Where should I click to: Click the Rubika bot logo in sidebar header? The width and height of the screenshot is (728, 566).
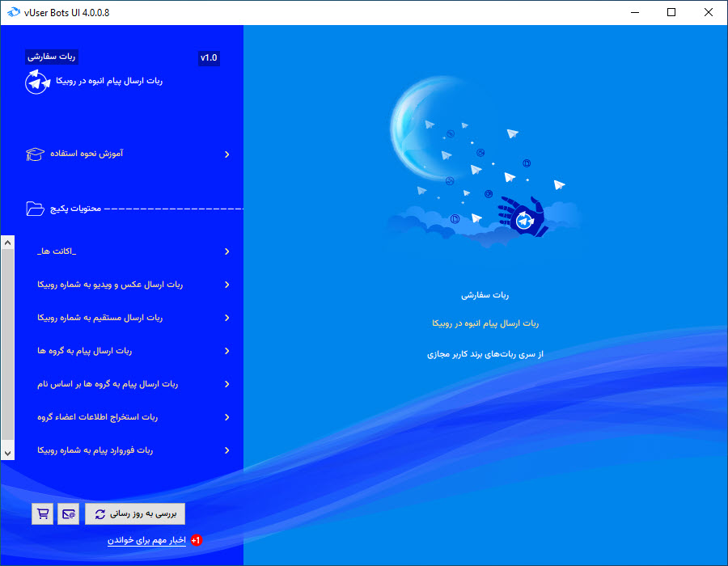tap(37, 82)
